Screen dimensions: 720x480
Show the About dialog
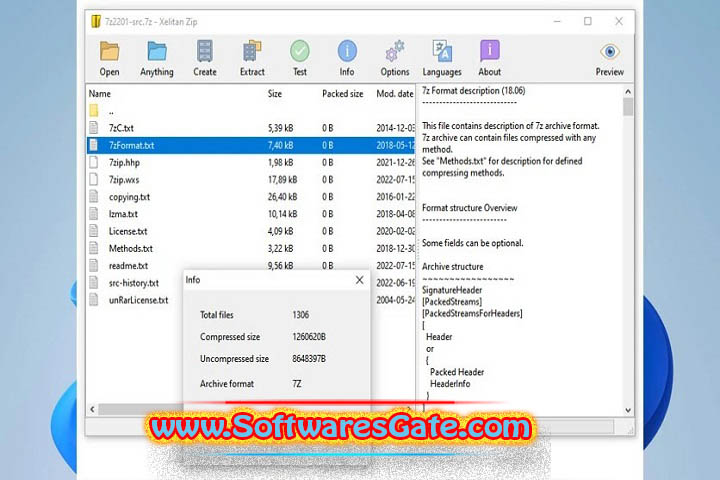[x=489, y=51]
